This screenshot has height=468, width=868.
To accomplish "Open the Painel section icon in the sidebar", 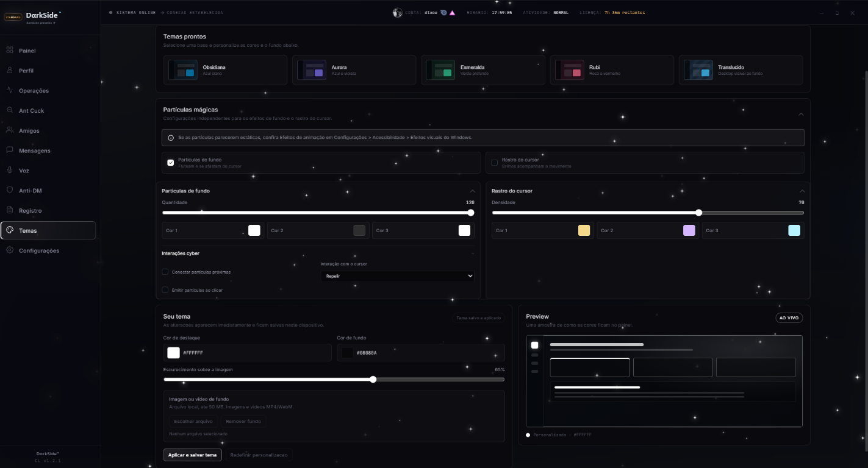I will tap(10, 51).
